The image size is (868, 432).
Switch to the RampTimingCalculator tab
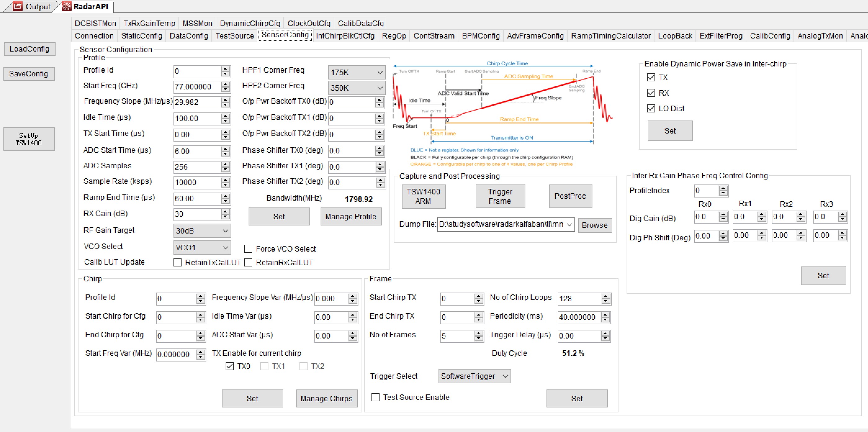610,36
